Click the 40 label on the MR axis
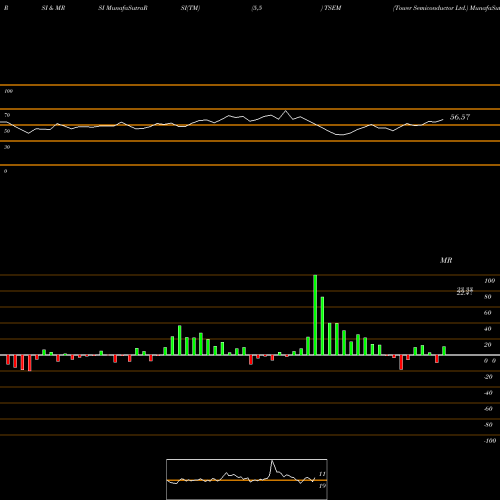500x500 pixels. click(488, 329)
